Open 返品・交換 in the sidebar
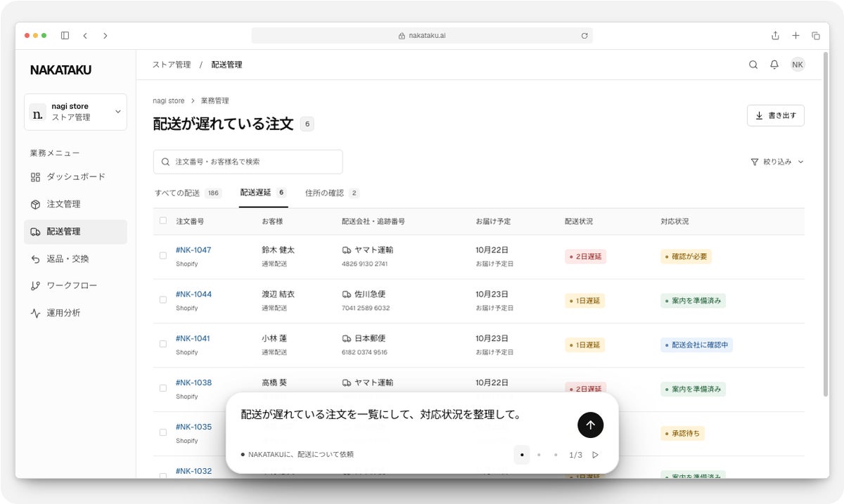 (x=75, y=259)
